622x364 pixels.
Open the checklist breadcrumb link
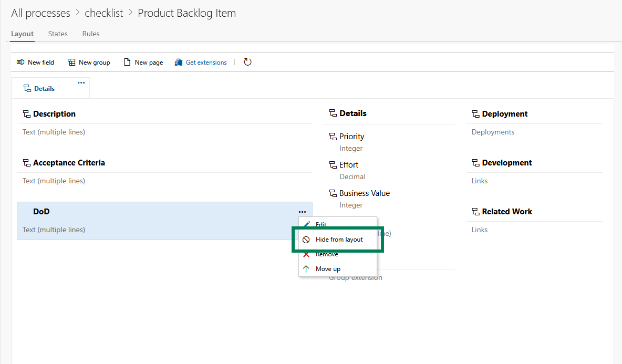(103, 13)
